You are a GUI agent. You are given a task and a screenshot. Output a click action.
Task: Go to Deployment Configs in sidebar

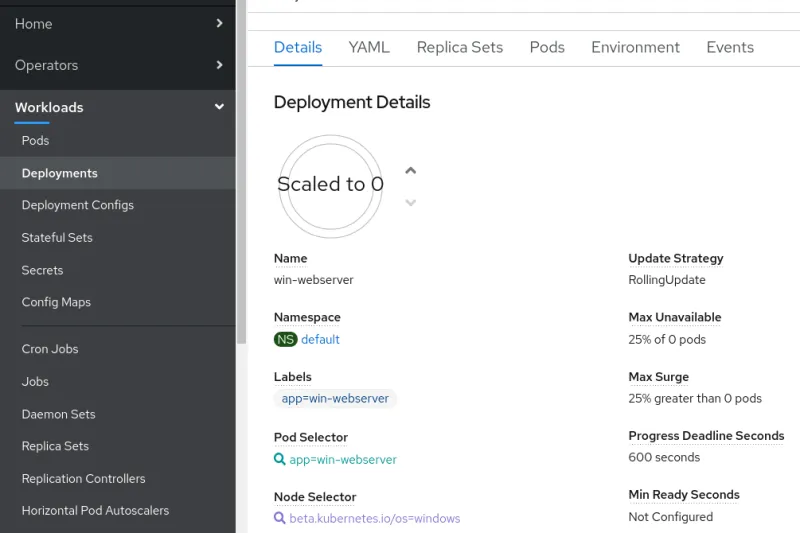point(78,205)
